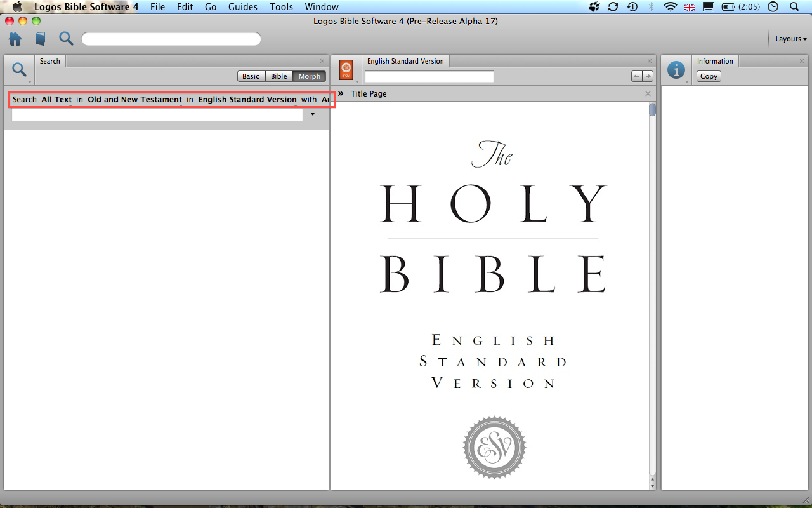812x508 pixels.
Task: Open the Window menu
Action: (322, 7)
